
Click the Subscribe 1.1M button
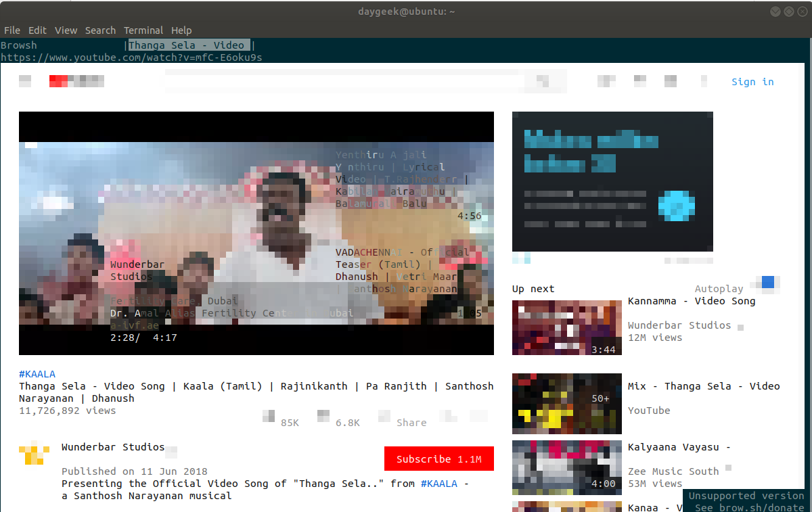439,459
